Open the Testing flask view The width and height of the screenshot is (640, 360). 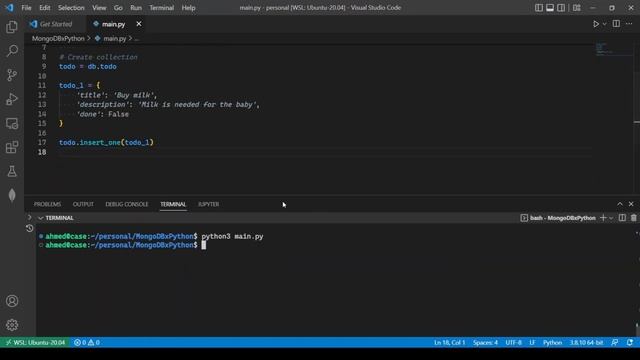12,171
